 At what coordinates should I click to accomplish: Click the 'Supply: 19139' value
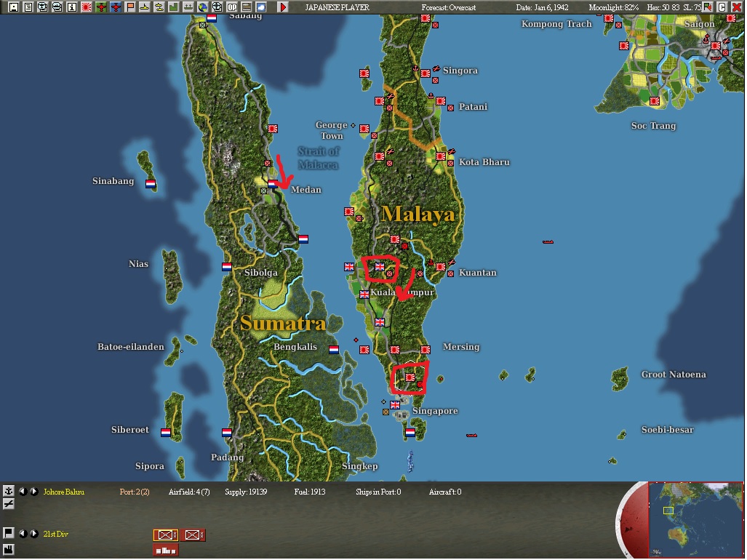[x=246, y=492]
